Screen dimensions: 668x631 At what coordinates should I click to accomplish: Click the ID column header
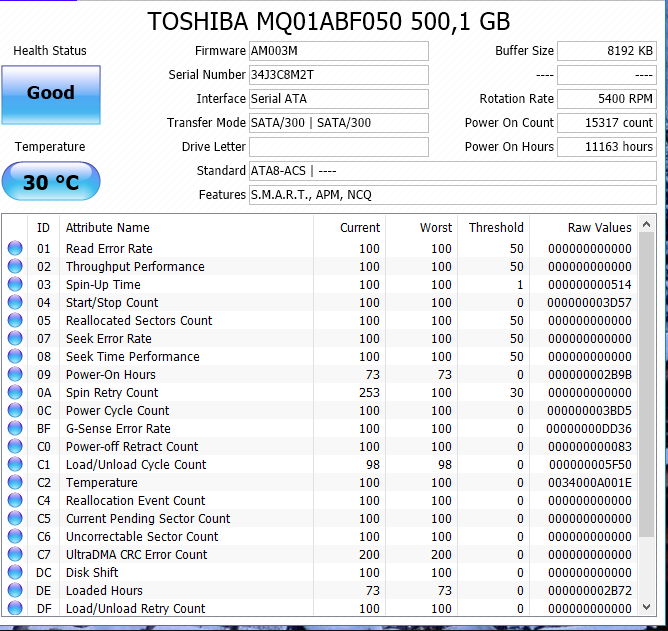pos(43,228)
